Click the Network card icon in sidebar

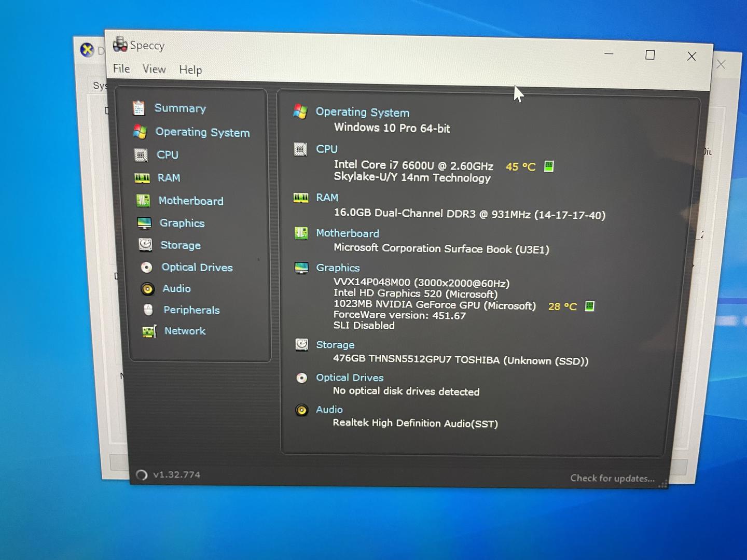149,331
